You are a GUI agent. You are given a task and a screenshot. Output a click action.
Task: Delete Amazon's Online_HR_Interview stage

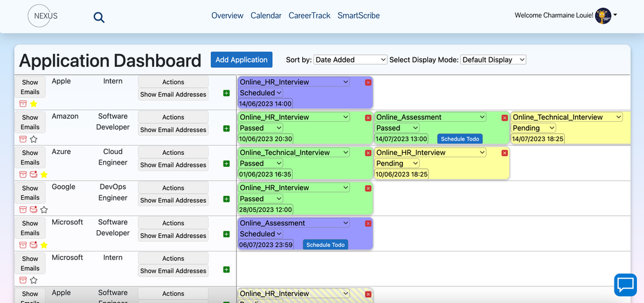pos(368,118)
